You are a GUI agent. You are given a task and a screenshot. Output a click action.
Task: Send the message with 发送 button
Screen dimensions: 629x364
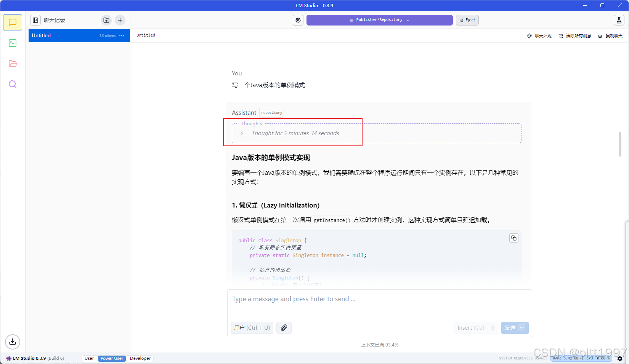click(515, 328)
